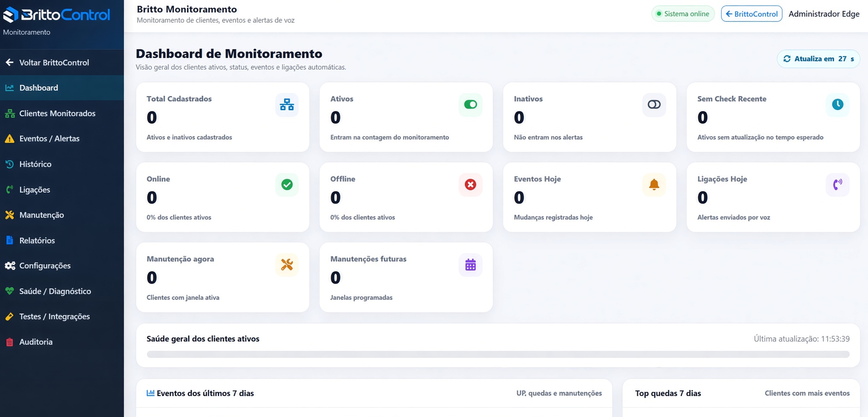Click 'Alertas enviados por voz' text
Screen dimensions: 868x417
click(733, 217)
